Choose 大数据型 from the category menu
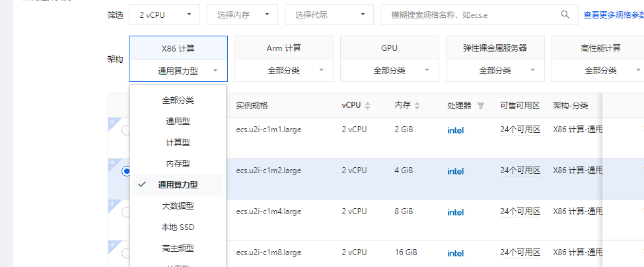Viewport: 644px width, 267px height. pyautogui.click(x=178, y=206)
